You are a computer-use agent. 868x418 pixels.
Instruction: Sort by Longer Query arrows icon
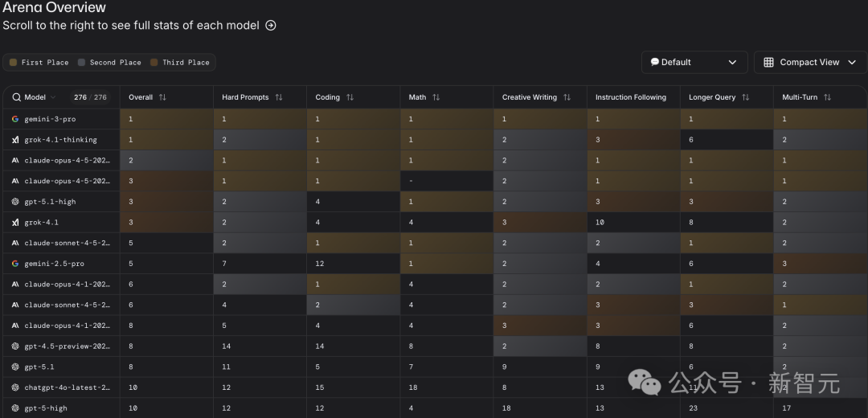745,97
